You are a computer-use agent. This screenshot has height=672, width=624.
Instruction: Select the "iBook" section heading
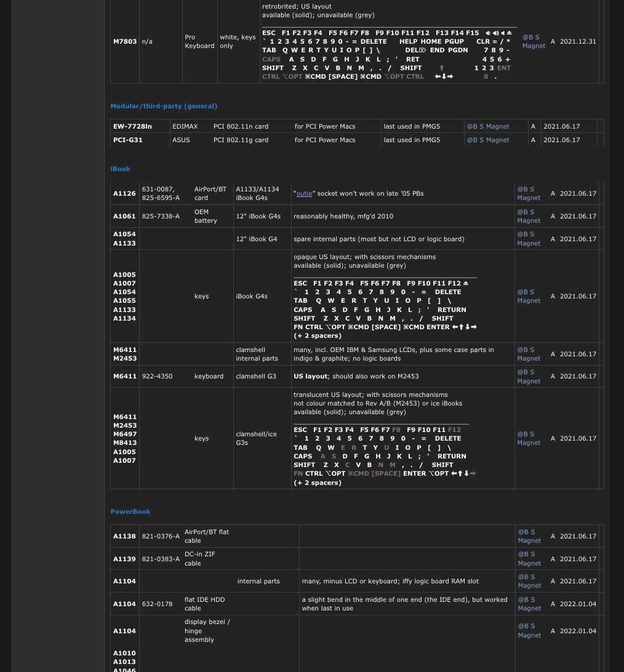(x=120, y=169)
